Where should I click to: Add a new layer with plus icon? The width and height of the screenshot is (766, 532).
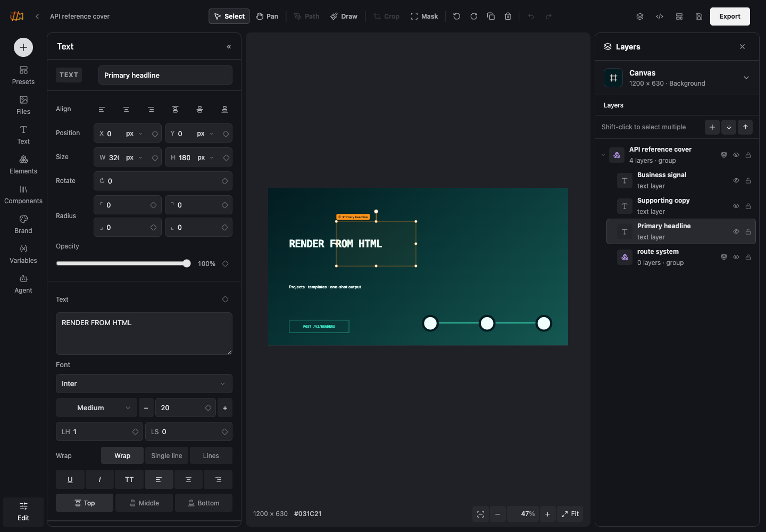pyautogui.click(x=712, y=127)
